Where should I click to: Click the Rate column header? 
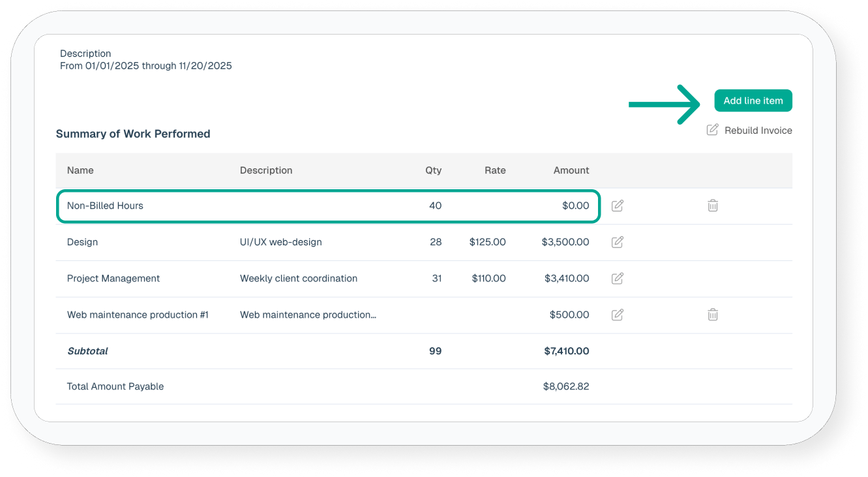[495, 170]
